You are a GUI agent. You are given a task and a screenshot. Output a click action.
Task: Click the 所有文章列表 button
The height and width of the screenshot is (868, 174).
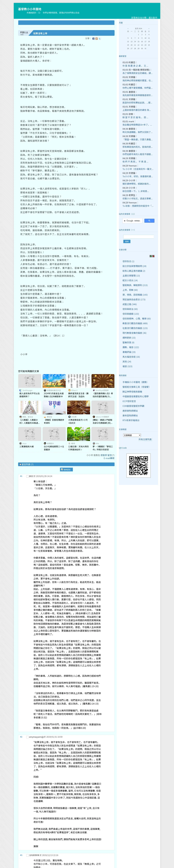pos(145,439)
